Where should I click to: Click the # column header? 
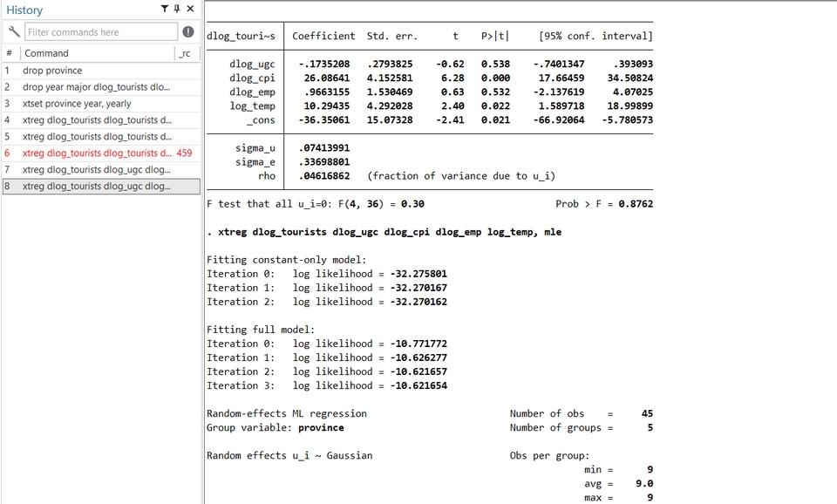click(x=8, y=52)
